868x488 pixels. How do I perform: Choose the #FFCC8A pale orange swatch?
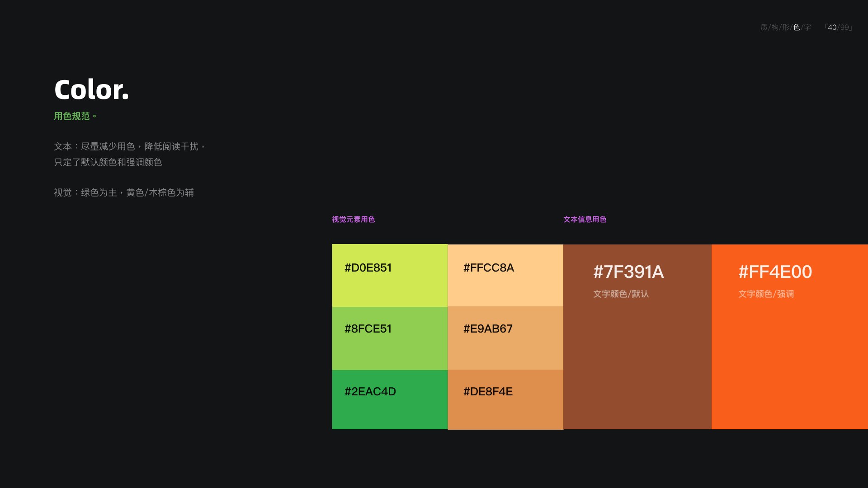click(505, 276)
